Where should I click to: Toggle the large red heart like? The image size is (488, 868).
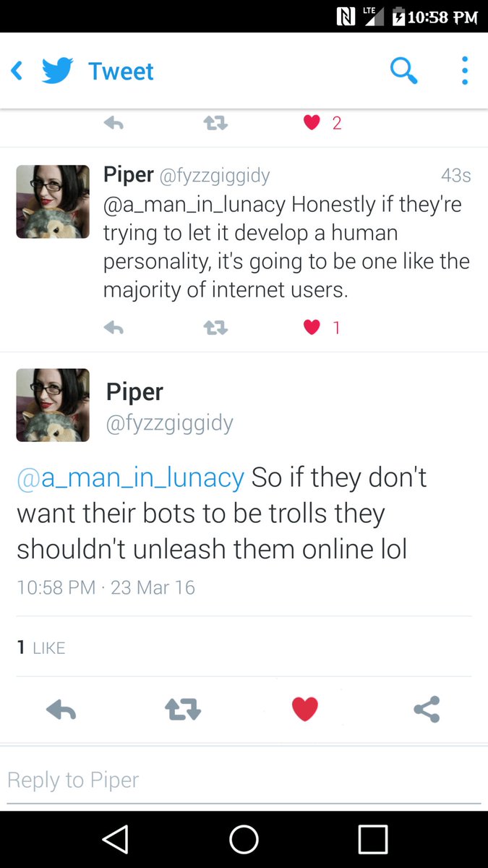tap(304, 709)
